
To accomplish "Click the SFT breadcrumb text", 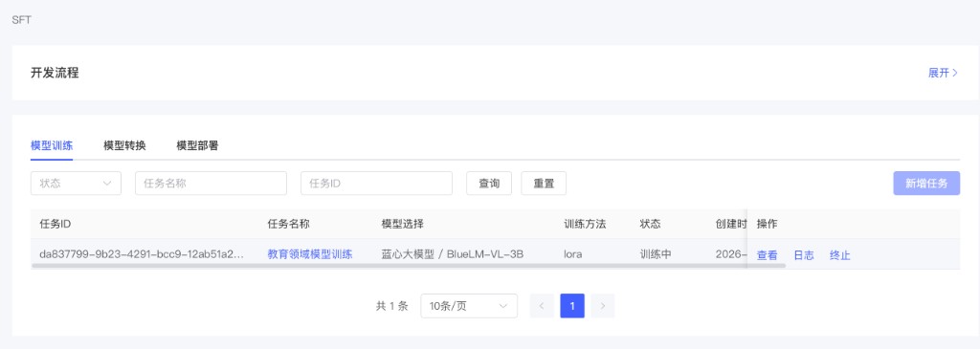I will click(21, 21).
